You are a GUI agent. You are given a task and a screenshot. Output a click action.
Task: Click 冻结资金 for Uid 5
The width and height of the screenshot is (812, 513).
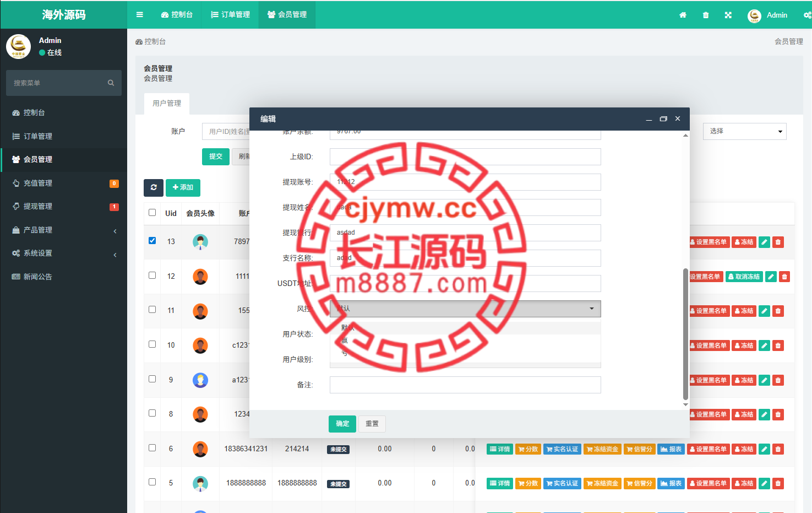[x=603, y=483]
